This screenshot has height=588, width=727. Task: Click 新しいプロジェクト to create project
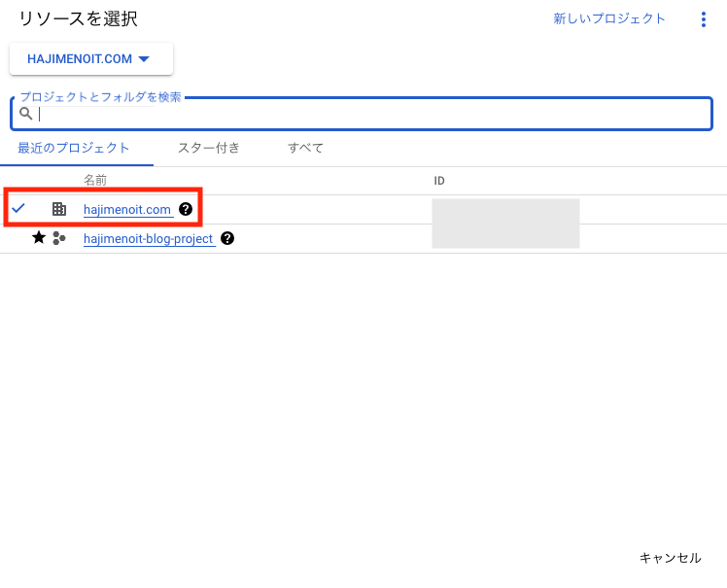[x=609, y=18]
